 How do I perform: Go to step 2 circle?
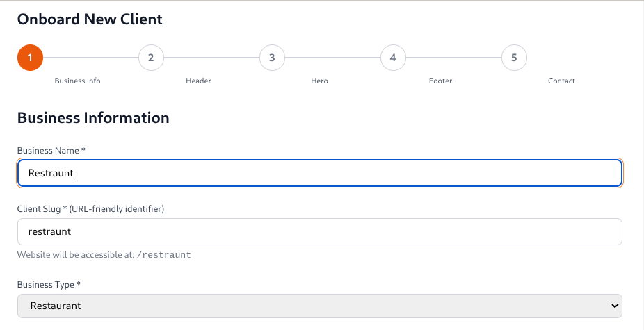tap(151, 58)
